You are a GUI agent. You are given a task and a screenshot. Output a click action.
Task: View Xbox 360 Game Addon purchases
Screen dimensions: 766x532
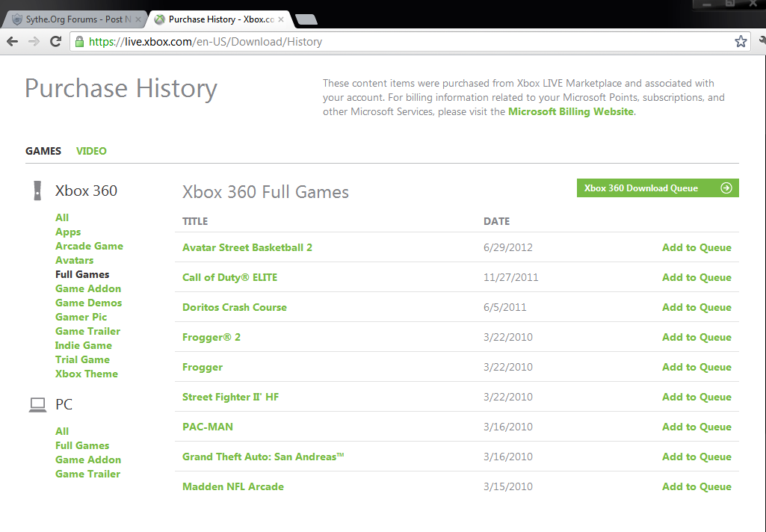[x=88, y=288]
